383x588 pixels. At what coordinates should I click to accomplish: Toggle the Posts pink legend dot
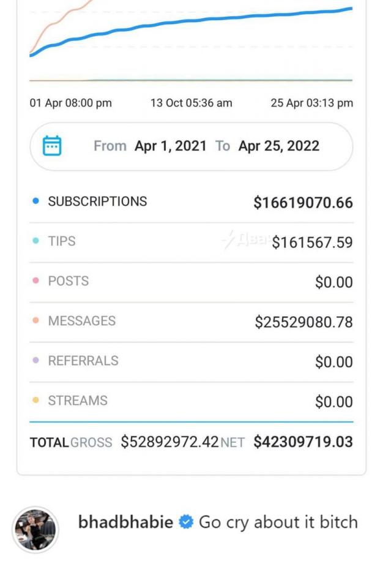pyautogui.click(x=35, y=281)
